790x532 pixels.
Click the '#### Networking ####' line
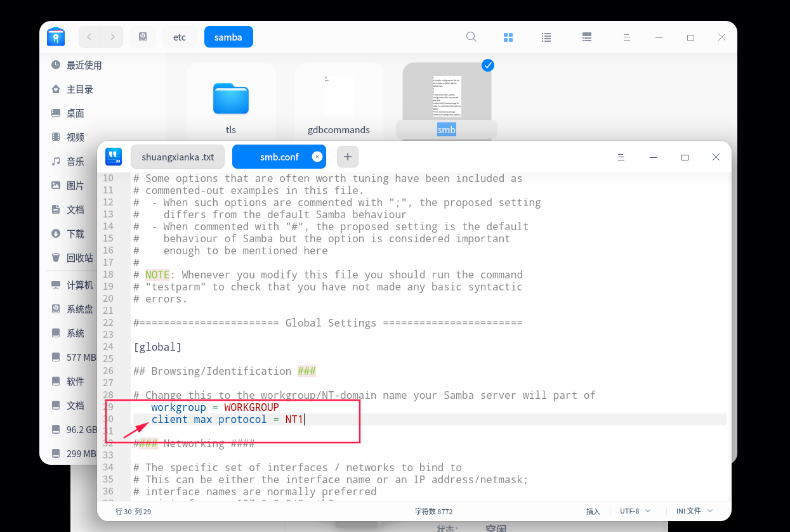click(194, 443)
